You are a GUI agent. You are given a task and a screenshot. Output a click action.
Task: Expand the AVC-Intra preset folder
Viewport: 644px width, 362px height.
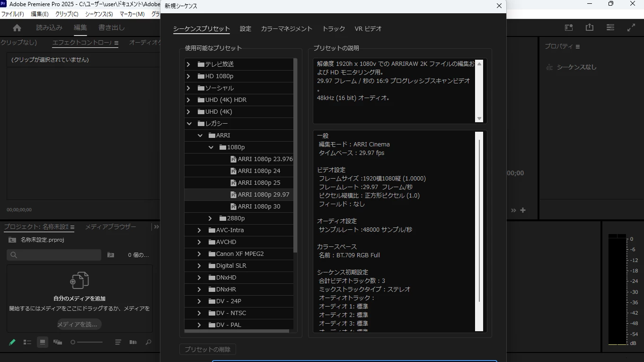pos(199,230)
